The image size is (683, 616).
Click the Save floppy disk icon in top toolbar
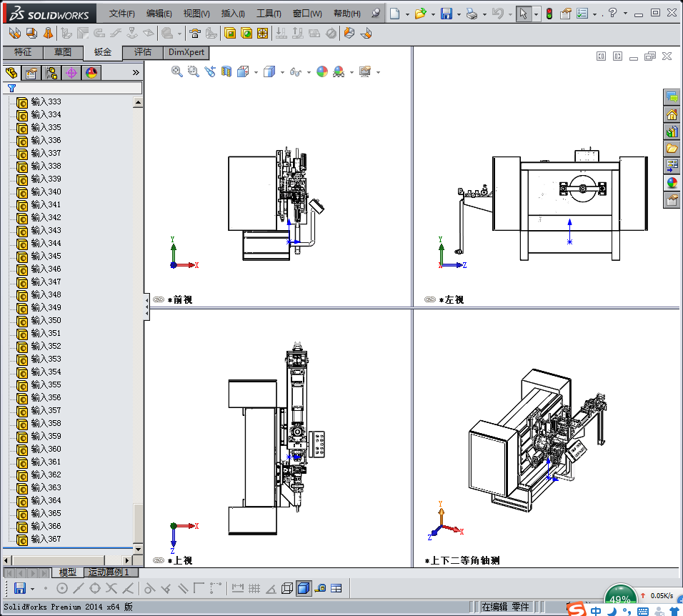coord(447,14)
